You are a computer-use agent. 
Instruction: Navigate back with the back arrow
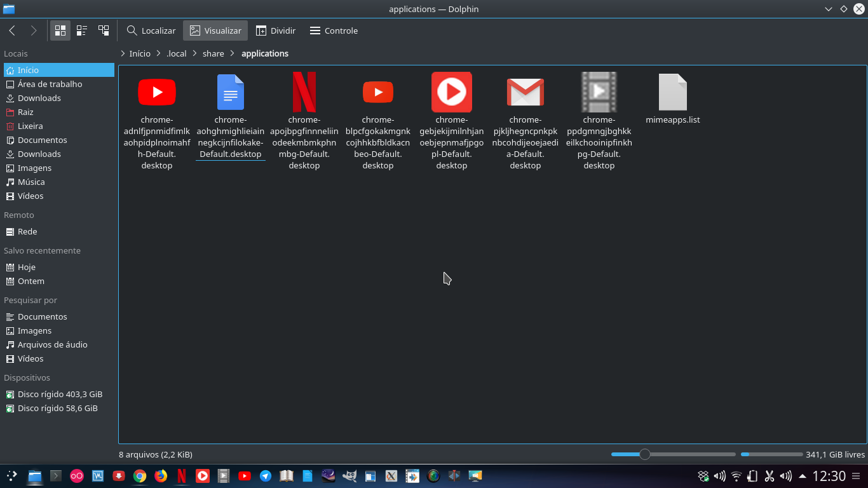click(11, 30)
